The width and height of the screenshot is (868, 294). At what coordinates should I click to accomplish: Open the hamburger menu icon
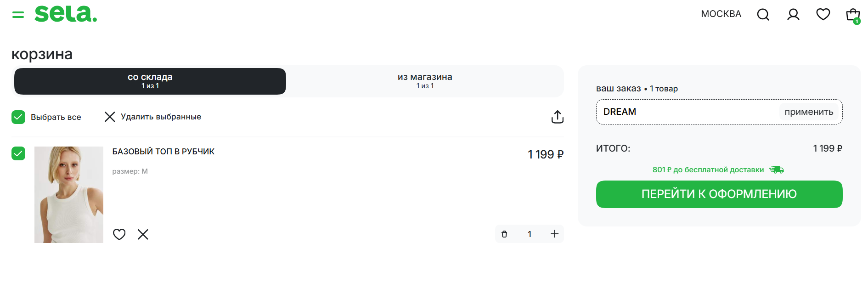(18, 15)
